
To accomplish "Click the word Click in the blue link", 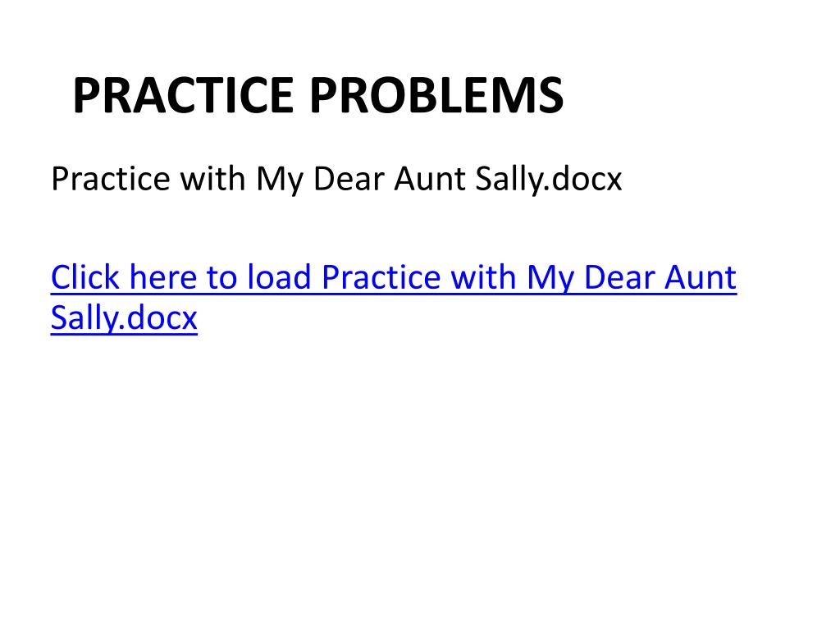I will pos(85,277).
